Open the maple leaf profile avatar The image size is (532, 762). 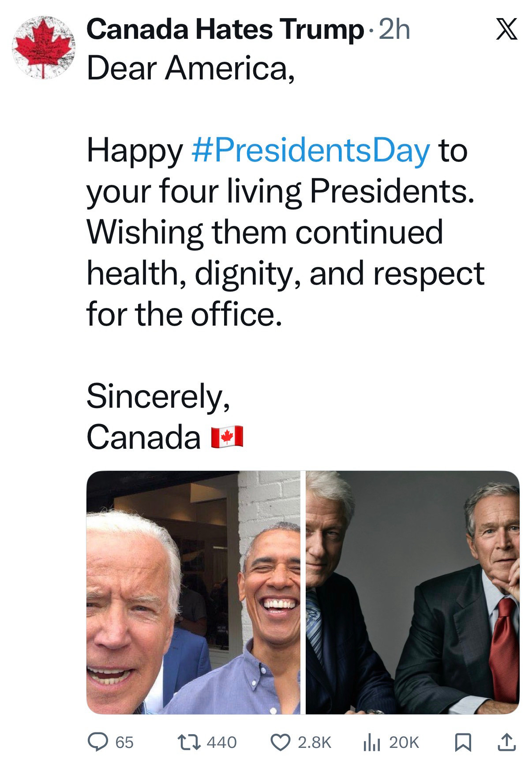43,48
